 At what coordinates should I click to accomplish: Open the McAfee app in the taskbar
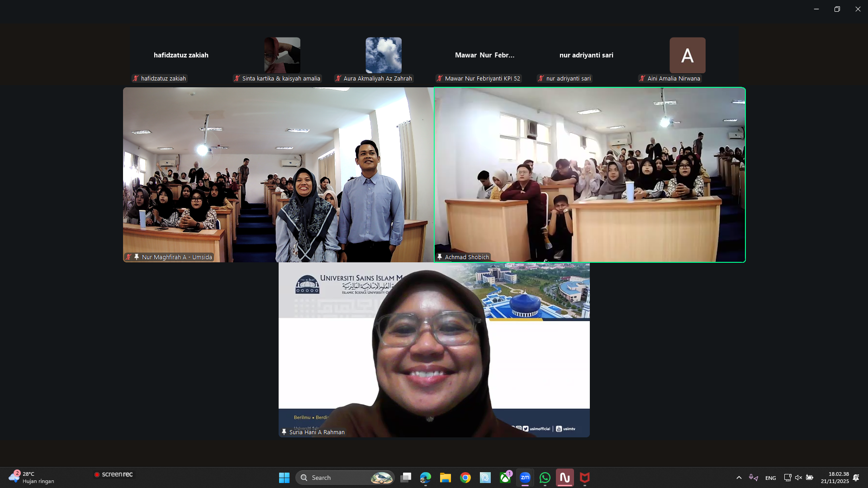click(584, 478)
